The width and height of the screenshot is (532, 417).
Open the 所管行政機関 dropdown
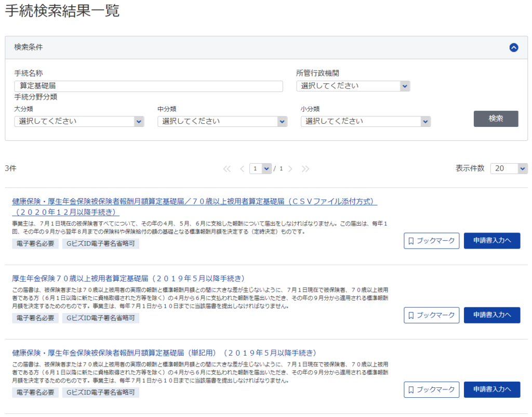point(353,86)
